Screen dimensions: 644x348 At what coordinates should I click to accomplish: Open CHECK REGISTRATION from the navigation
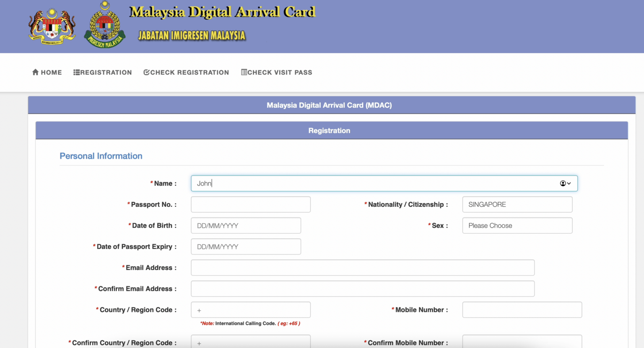190,72
